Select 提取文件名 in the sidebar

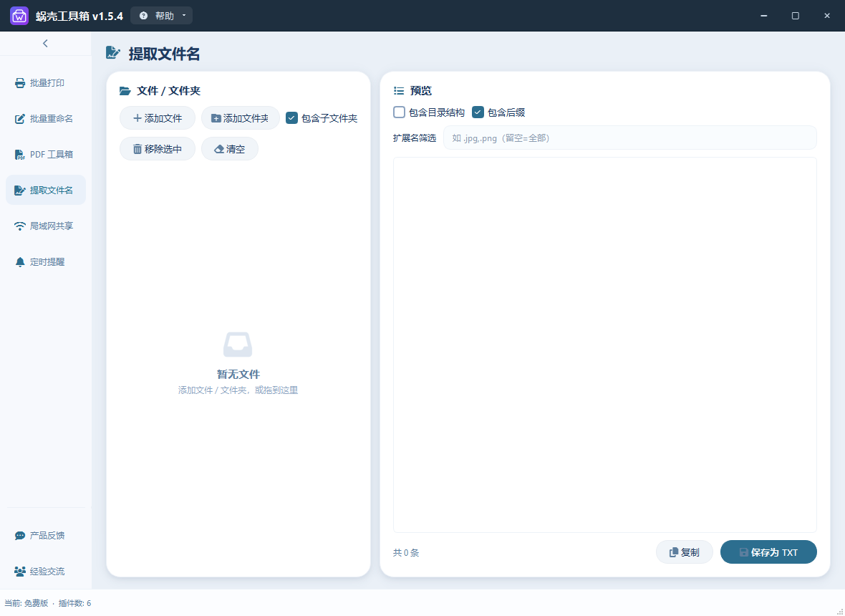pyautogui.click(x=46, y=191)
